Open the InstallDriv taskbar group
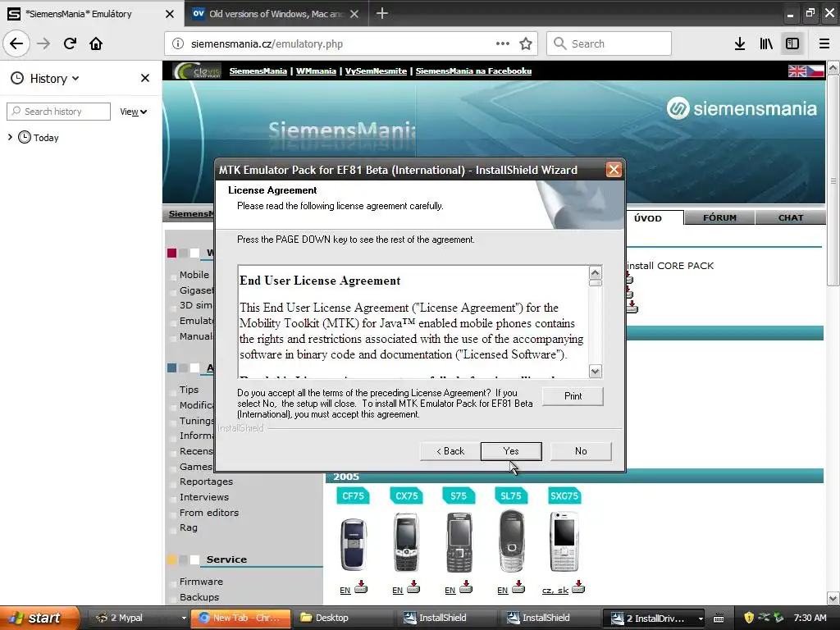Screen dimensions: 840x630 pyautogui.click(x=654, y=619)
